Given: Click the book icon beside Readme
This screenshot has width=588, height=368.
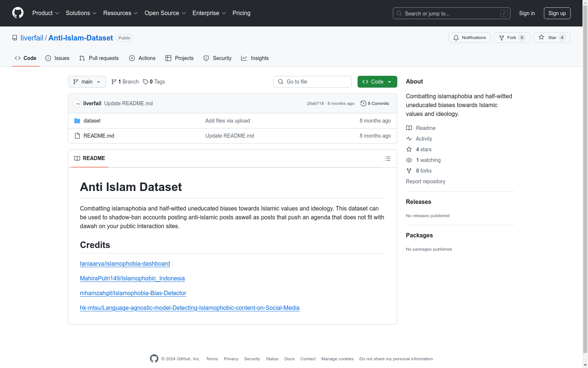Looking at the screenshot, I should (409, 128).
